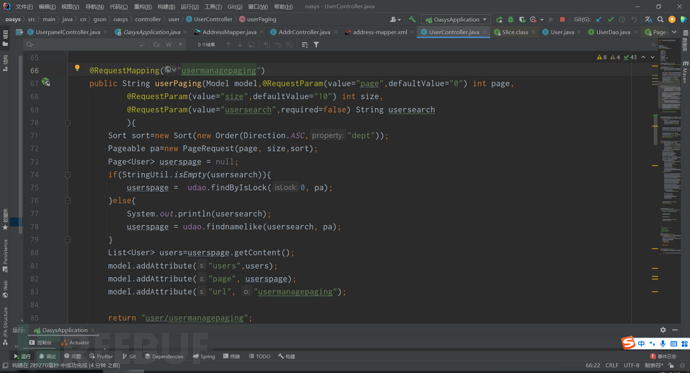This screenshot has width=690, height=373.
Task: Open run panel settings gear
Action: tap(663, 330)
